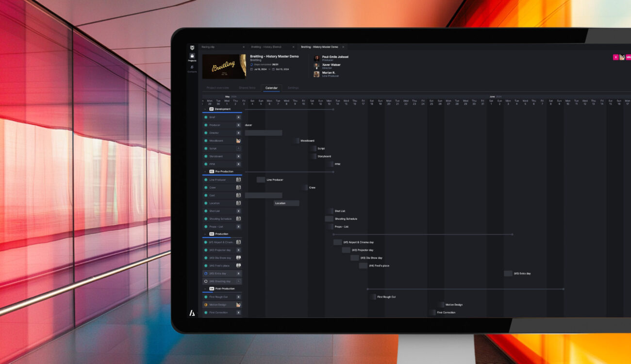The height and width of the screenshot is (364, 631).
Task: Close the Racing clip tab
Action: coord(244,47)
